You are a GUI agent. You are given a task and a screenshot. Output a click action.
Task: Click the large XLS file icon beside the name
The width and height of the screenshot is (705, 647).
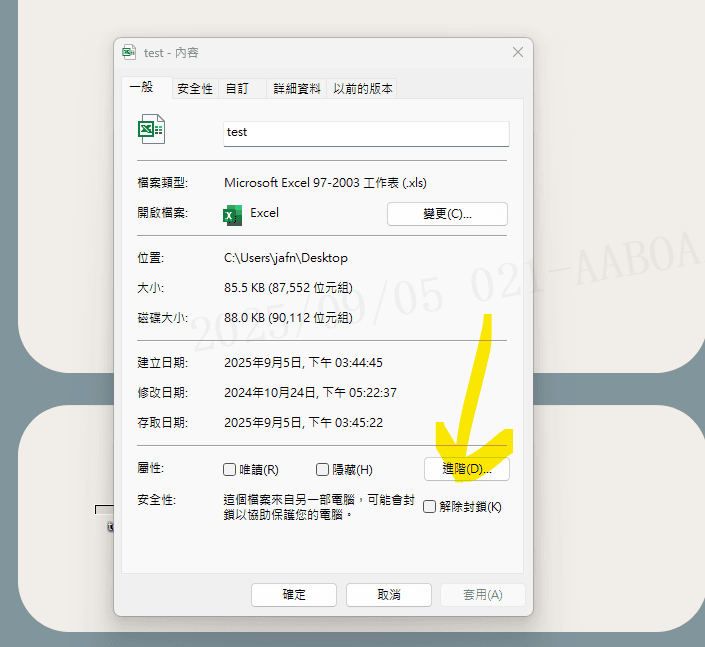(151, 130)
